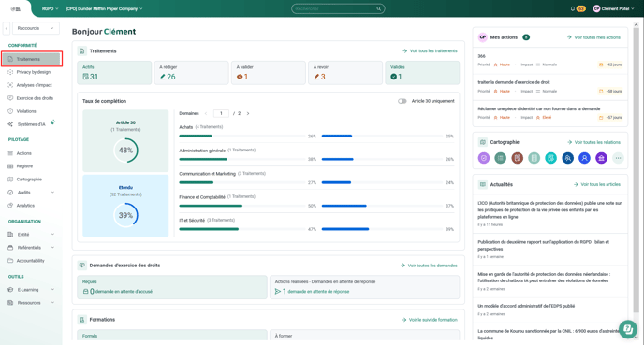This screenshot has width=644, height=345.
Task: Collapse the sidebar with the left arrow
Action: [7, 28]
